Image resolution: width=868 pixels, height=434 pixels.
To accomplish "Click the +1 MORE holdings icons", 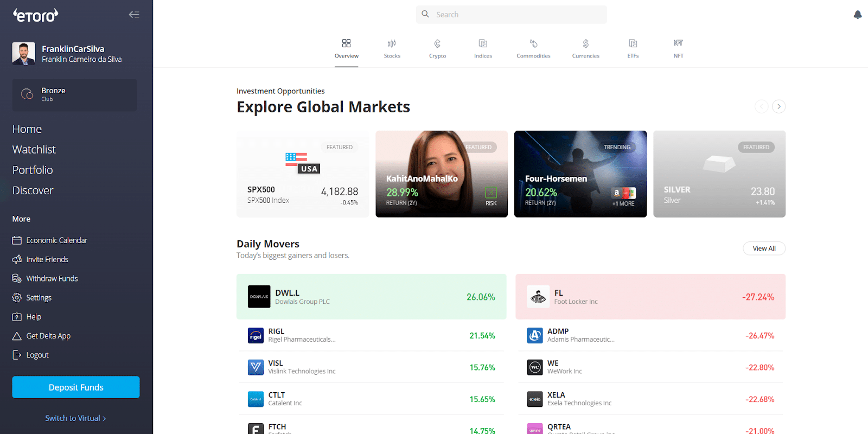I will [623, 193].
